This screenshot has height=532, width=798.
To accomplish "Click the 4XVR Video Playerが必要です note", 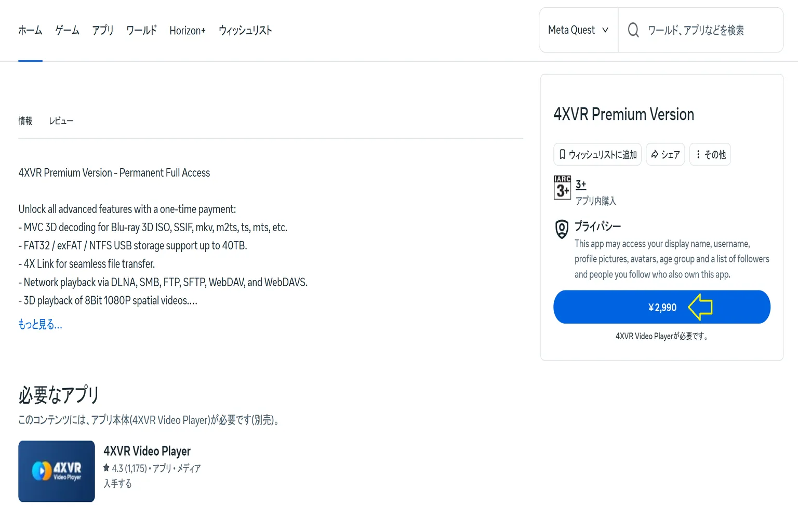I will 661,336.
